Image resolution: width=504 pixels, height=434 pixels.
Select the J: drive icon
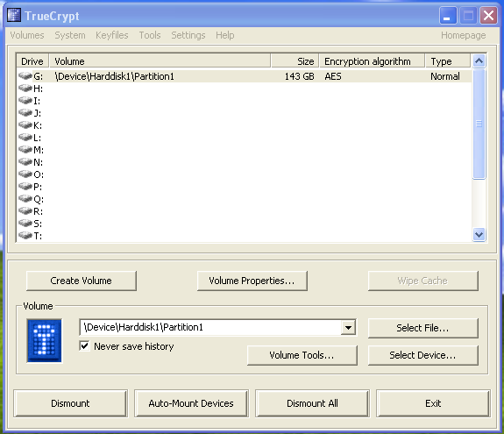coord(25,113)
